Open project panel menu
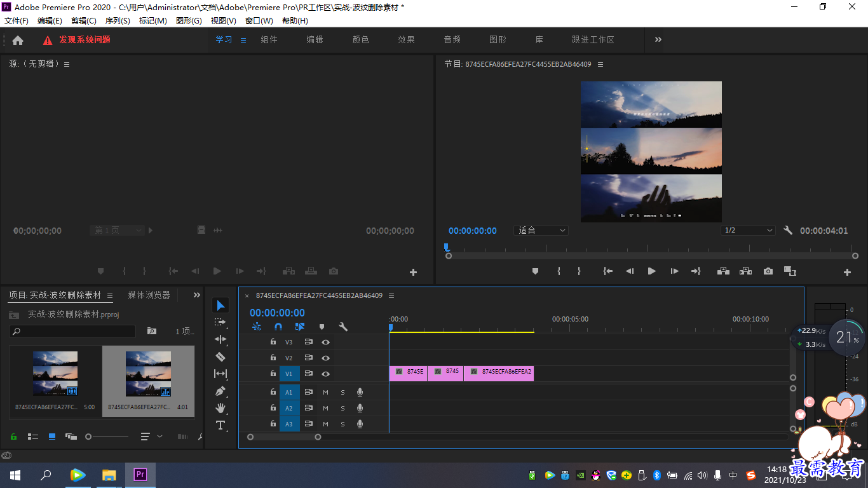The height and width of the screenshot is (488, 868). tap(109, 295)
